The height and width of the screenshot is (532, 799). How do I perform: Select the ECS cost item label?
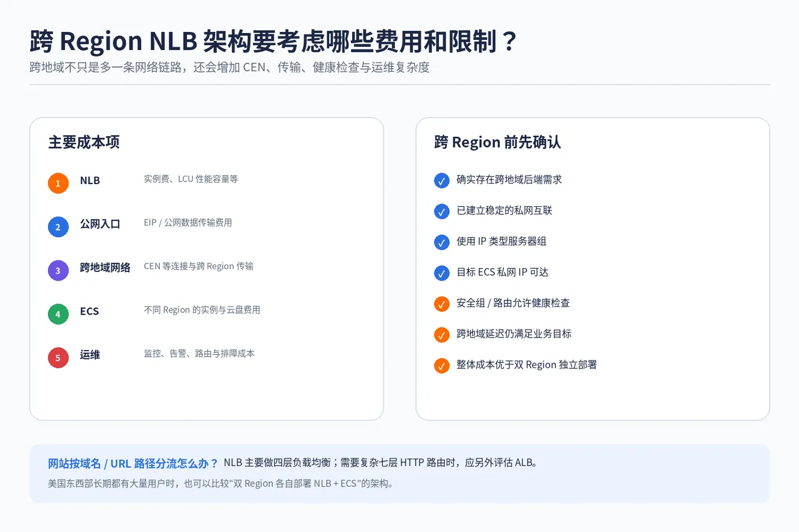coord(90,311)
